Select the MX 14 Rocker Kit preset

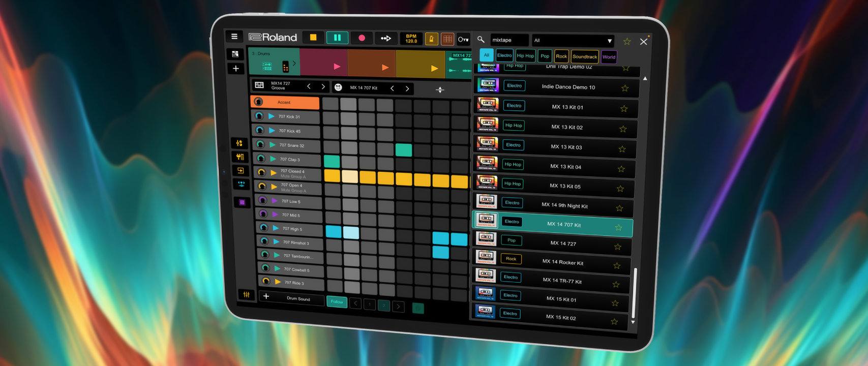point(552,262)
